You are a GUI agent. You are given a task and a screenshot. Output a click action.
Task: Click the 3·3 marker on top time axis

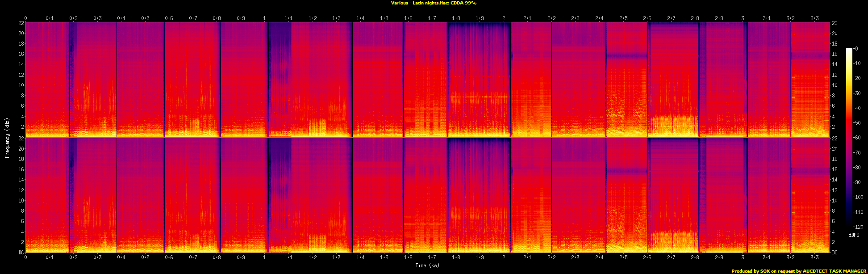coord(814,18)
